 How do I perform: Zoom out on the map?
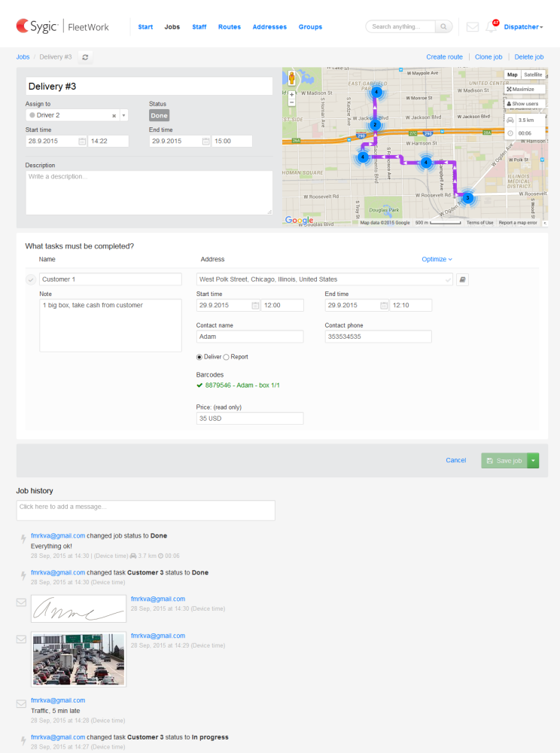[291, 102]
